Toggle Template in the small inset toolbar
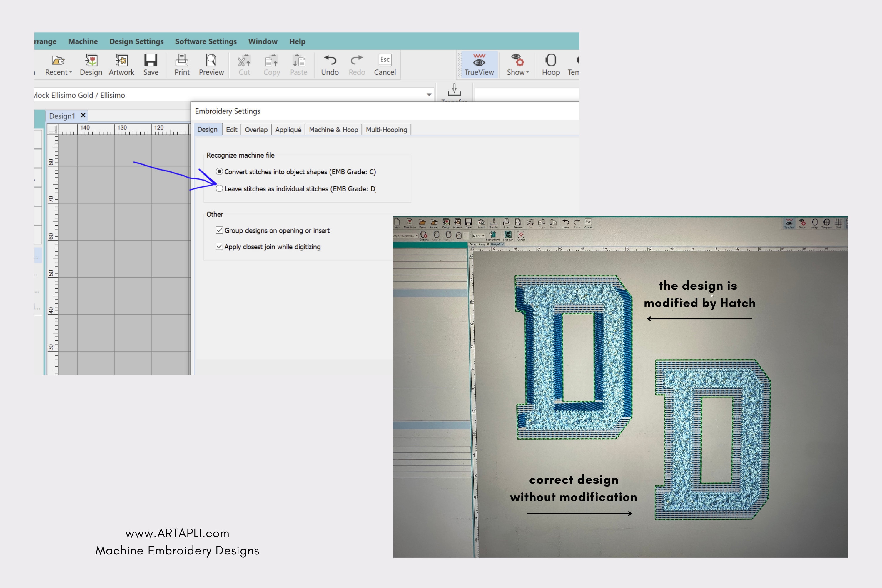 tap(826, 223)
